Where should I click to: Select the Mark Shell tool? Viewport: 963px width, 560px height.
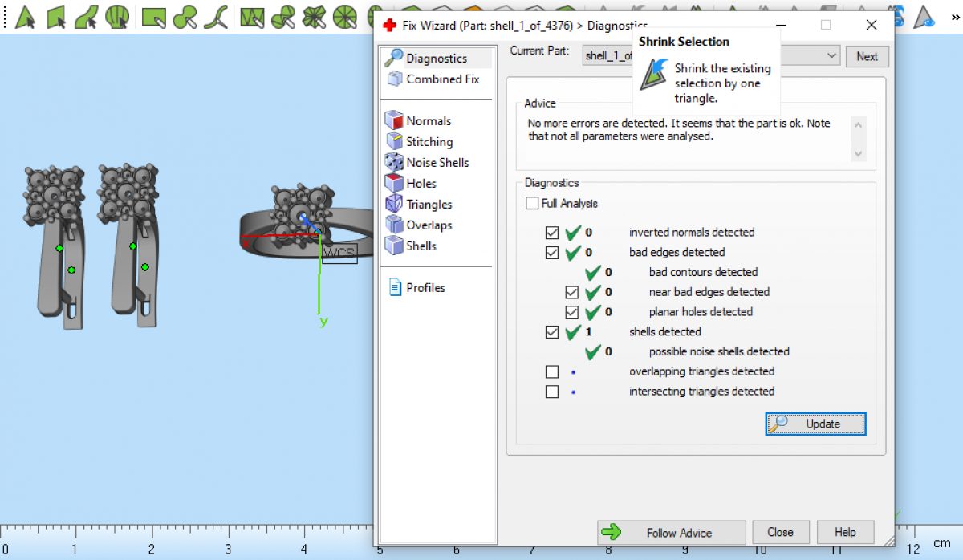(118, 15)
